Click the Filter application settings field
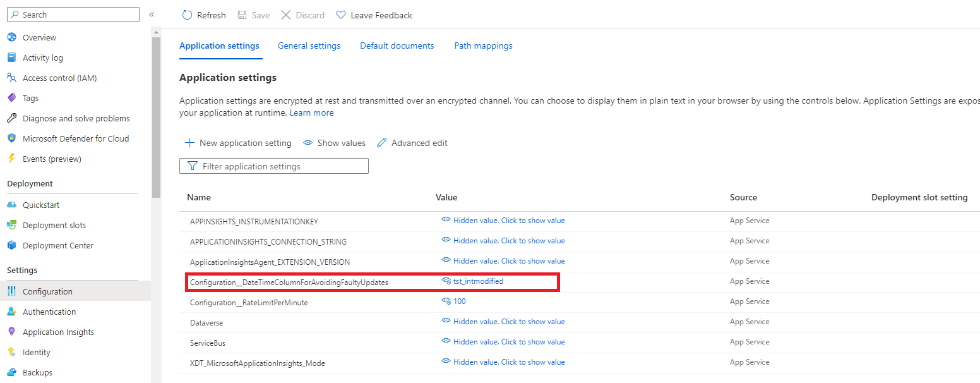Image resolution: width=980 pixels, height=383 pixels. (x=274, y=166)
